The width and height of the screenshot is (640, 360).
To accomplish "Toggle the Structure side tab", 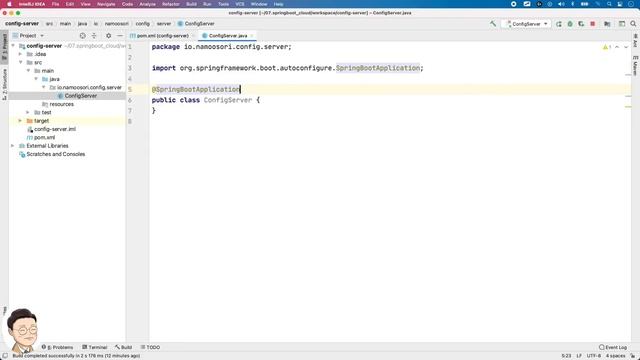I will tap(4, 84).
